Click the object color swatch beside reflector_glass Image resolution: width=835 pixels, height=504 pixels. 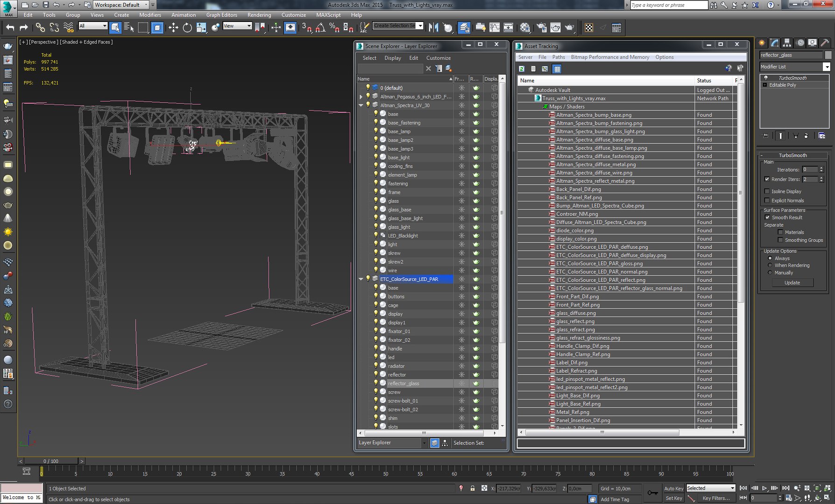point(828,55)
